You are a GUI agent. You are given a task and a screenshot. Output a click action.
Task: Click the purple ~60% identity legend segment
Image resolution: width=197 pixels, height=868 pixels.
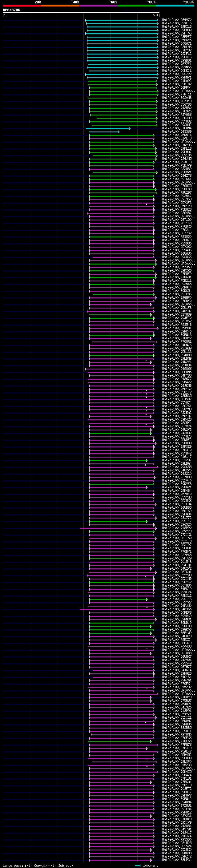(98, 6)
